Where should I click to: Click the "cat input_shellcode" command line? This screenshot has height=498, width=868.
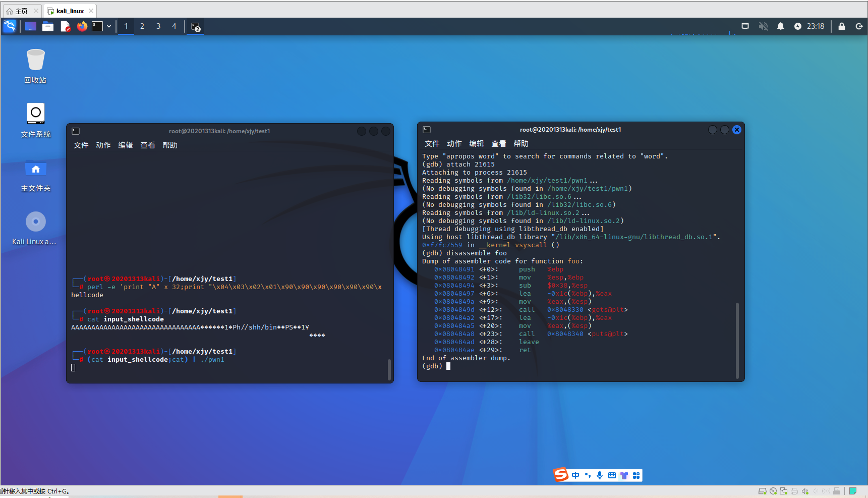pos(126,319)
